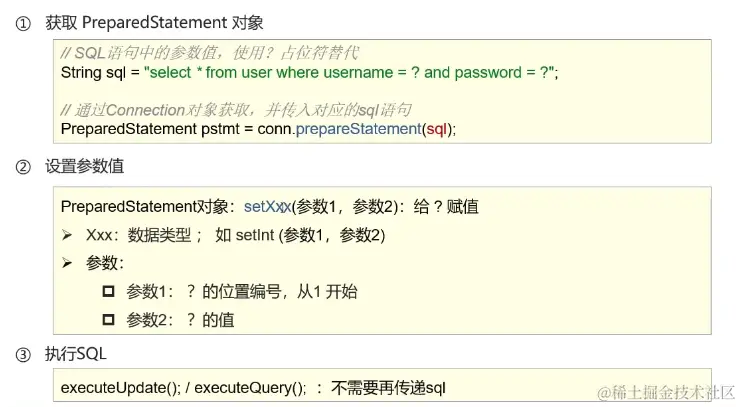741x407 pixels.
Task: Click the setInt example text
Action: 255,235
